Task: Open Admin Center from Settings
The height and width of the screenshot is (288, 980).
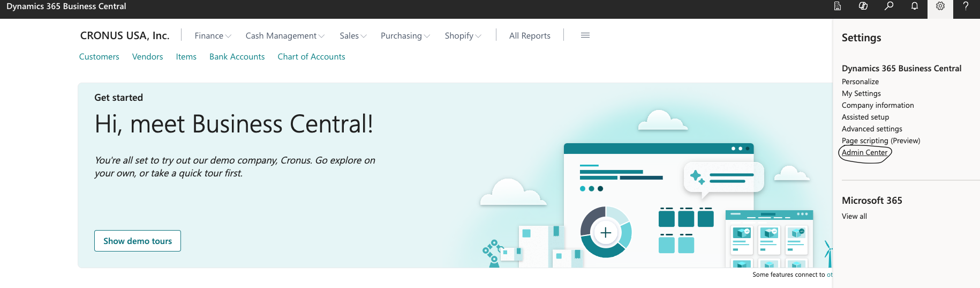Action: tap(864, 152)
